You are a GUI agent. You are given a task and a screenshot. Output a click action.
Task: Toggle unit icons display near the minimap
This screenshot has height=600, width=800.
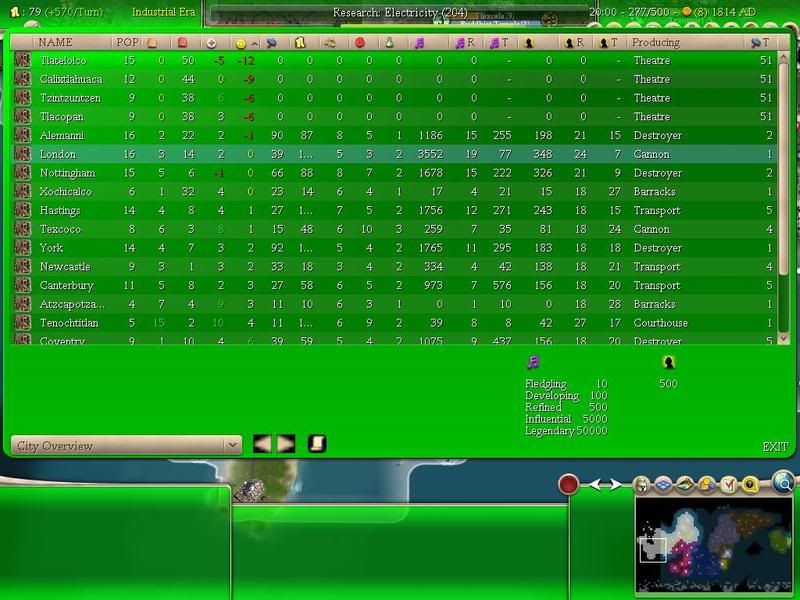641,485
